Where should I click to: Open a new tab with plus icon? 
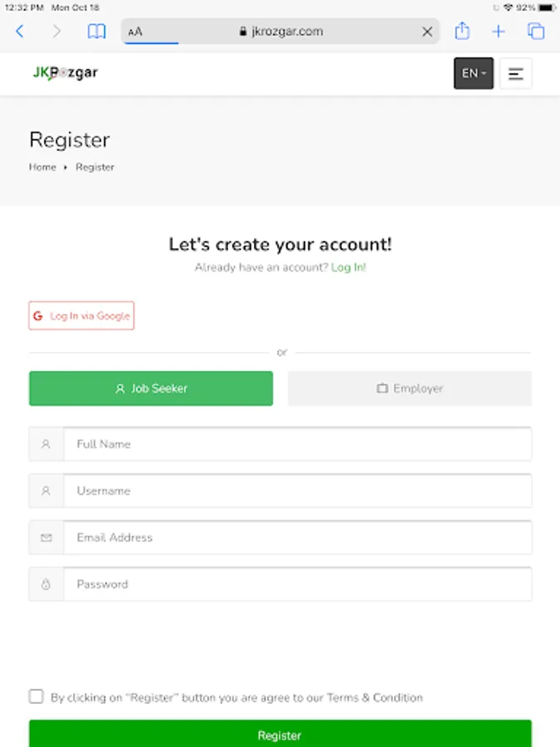point(498,32)
